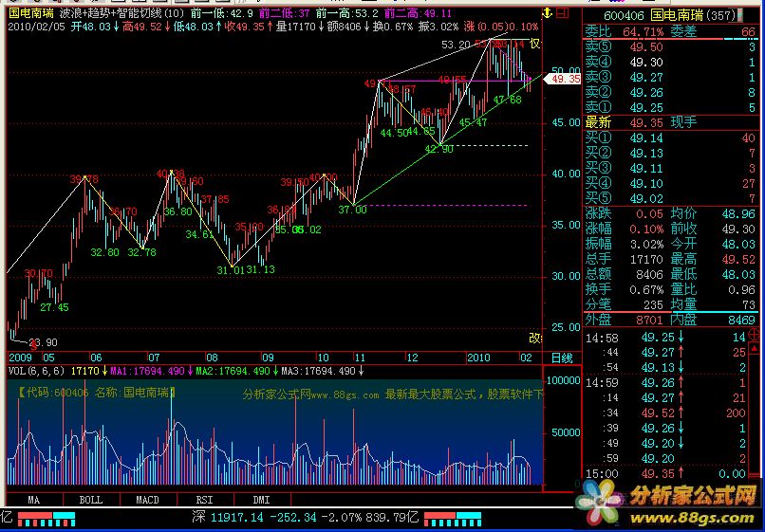Open the RSI indicator tab
This screenshot has height=532, width=765.
(204, 499)
